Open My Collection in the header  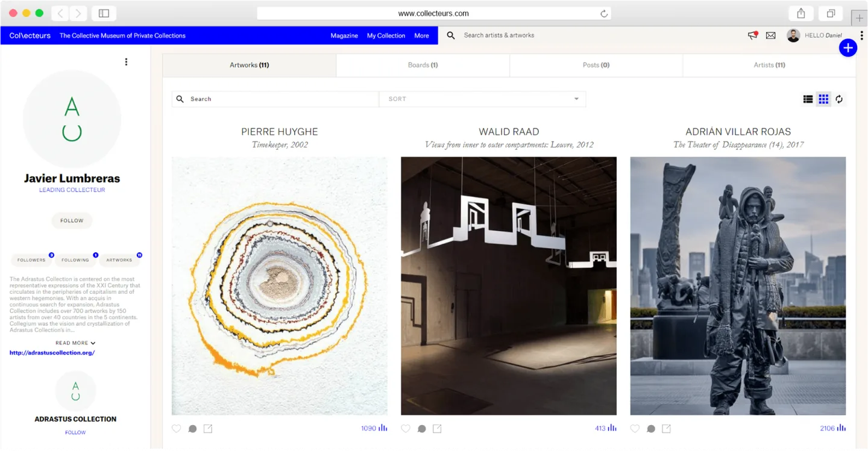pyautogui.click(x=386, y=36)
